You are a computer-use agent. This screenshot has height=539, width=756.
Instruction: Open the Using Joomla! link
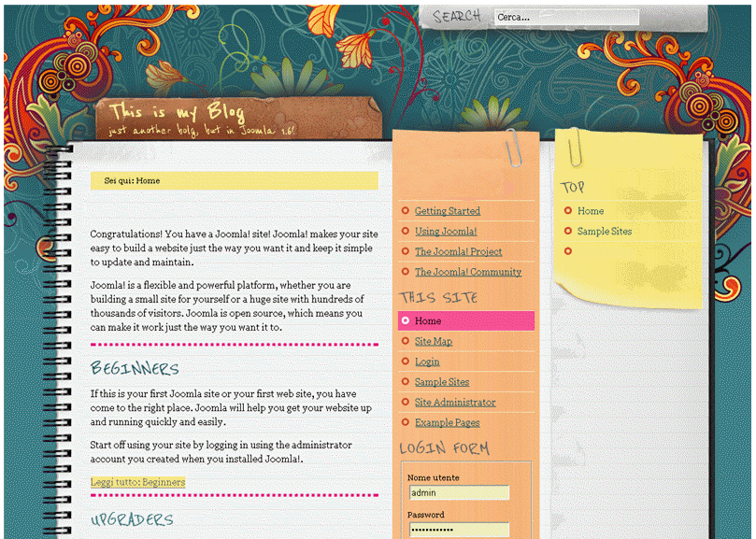[446, 231]
